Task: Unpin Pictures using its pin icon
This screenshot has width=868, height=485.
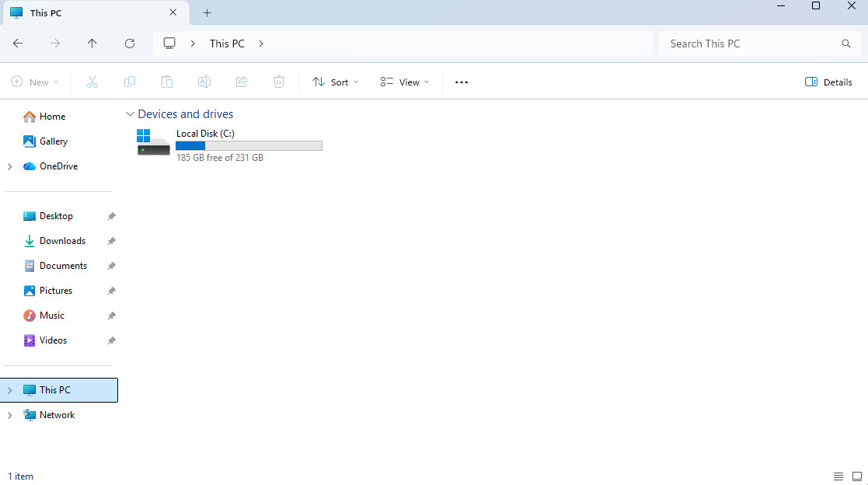Action: (x=111, y=291)
